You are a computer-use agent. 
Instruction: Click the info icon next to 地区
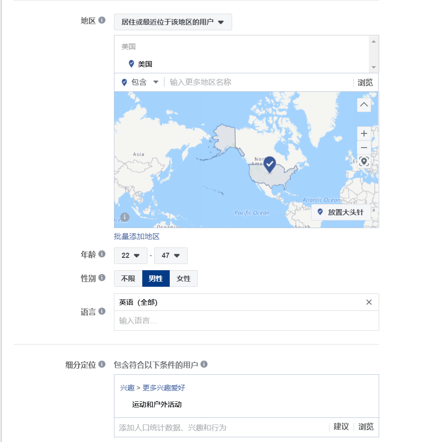102,20
